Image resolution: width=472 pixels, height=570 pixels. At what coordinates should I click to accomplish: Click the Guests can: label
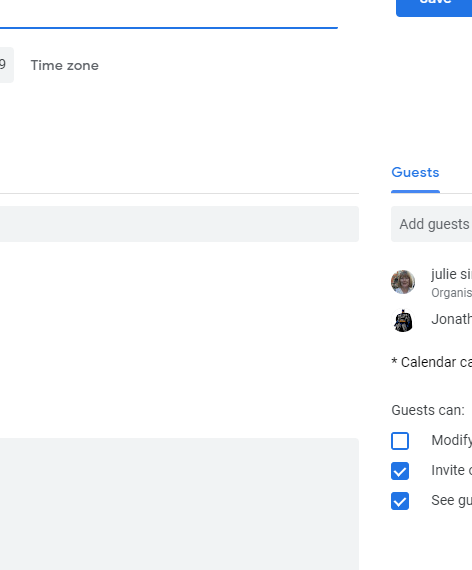coord(428,410)
